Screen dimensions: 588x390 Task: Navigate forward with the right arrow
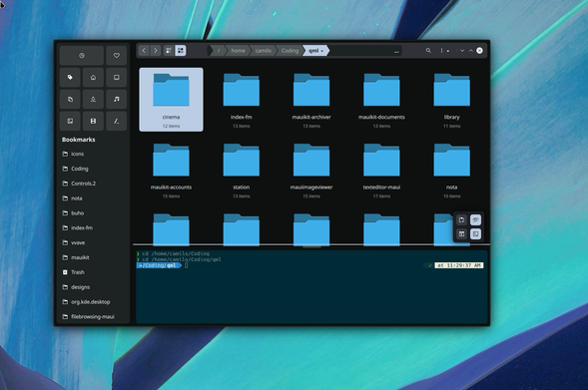[x=156, y=50]
